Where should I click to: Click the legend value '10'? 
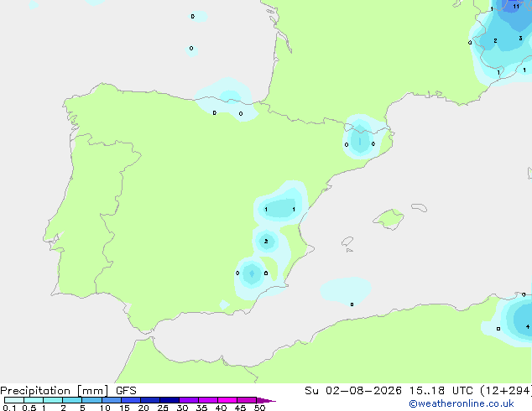pyautogui.click(x=105, y=408)
